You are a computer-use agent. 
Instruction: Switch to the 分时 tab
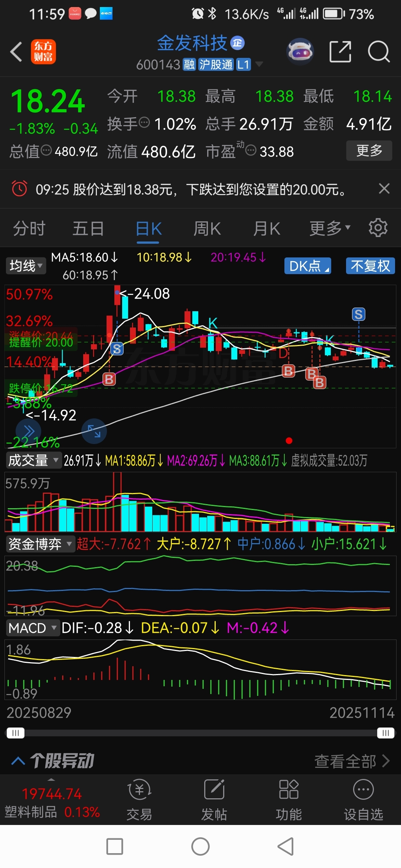[29, 228]
